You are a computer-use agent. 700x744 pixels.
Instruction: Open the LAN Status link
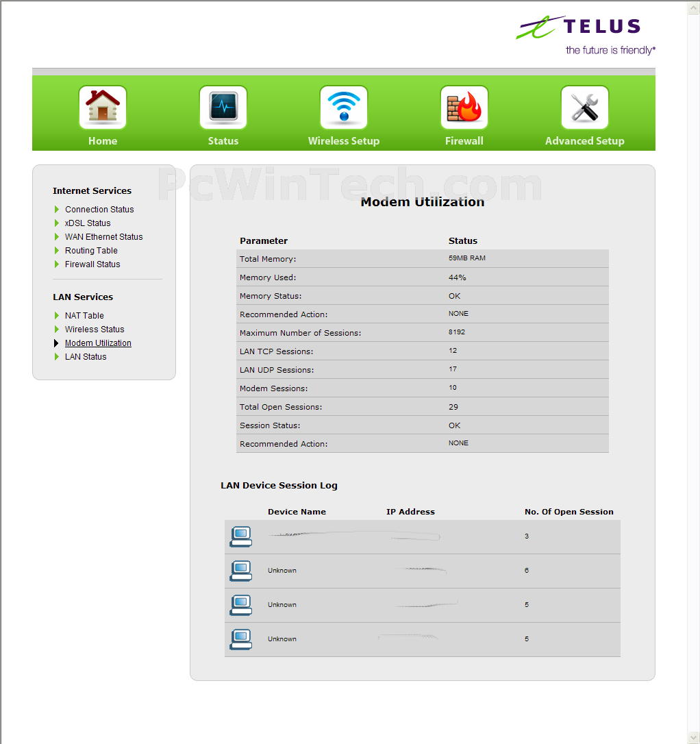[x=86, y=357]
